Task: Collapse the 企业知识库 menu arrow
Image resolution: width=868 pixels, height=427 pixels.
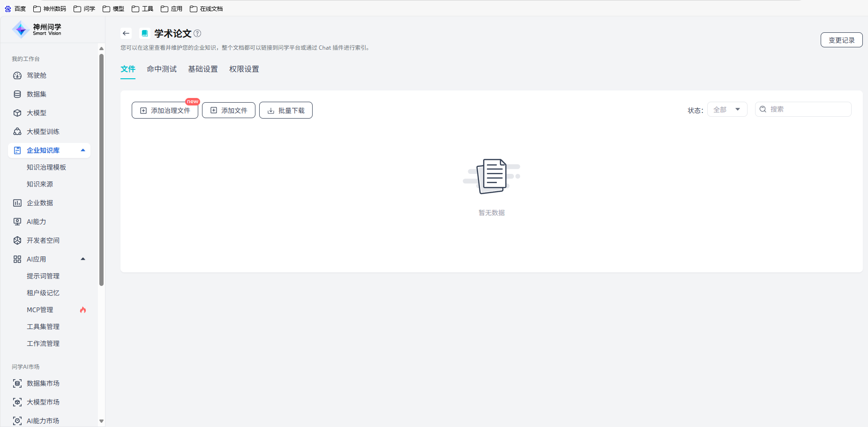Action: [x=83, y=150]
